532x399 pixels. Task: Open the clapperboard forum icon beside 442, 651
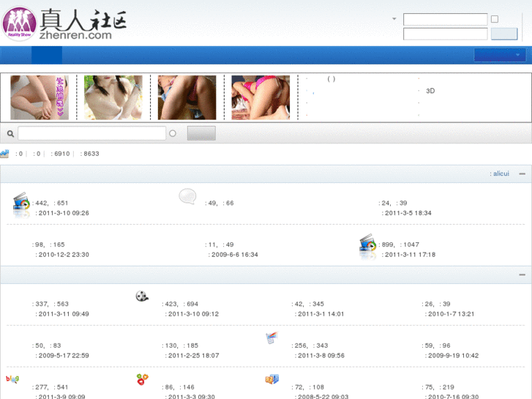tap(21, 204)
